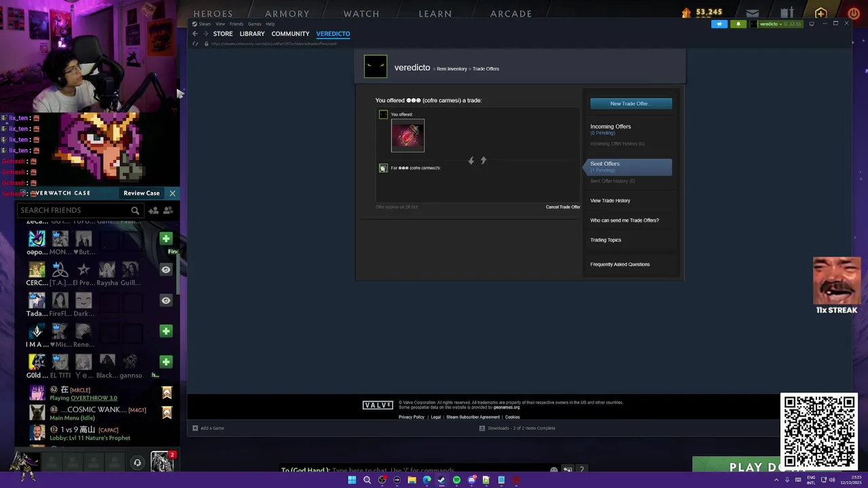This screenshot has width=868, height=488.
Task: Open Steam Downloads status
Action: (x=517, y=428)
